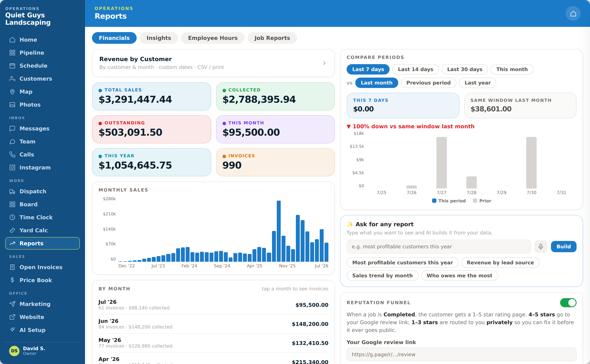590x364 pixels.
Task: Click the Map pin icon
Action: (12, 92)
